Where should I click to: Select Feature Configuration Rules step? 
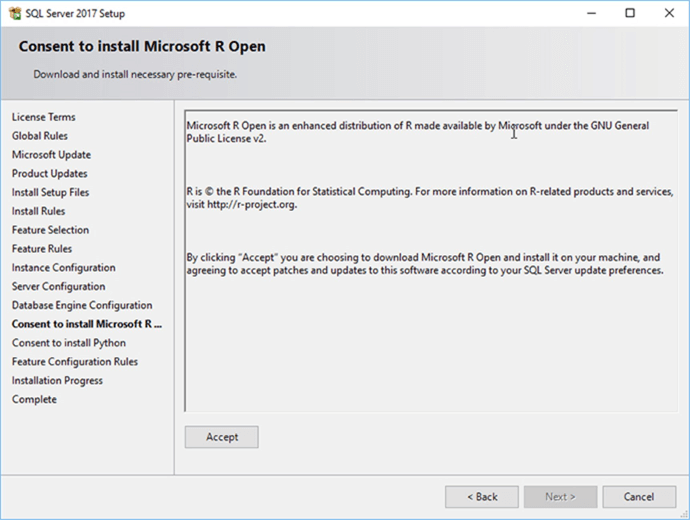pos(75,362)
